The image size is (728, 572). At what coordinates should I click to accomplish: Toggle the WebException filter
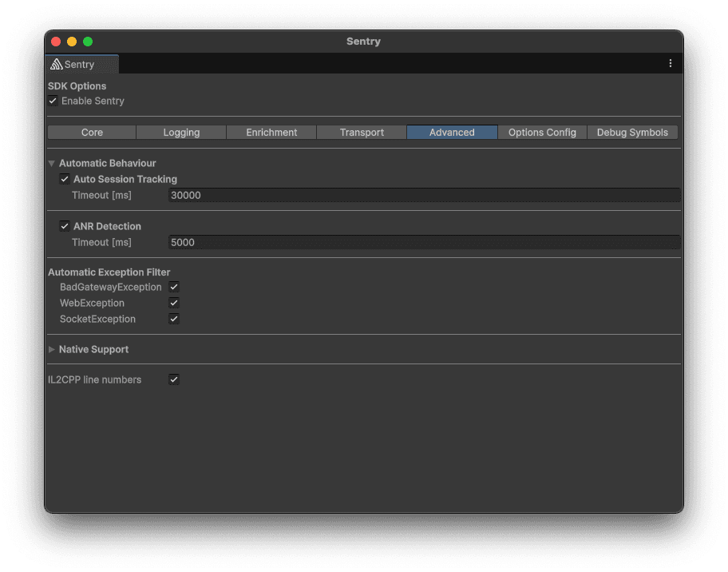174,303
